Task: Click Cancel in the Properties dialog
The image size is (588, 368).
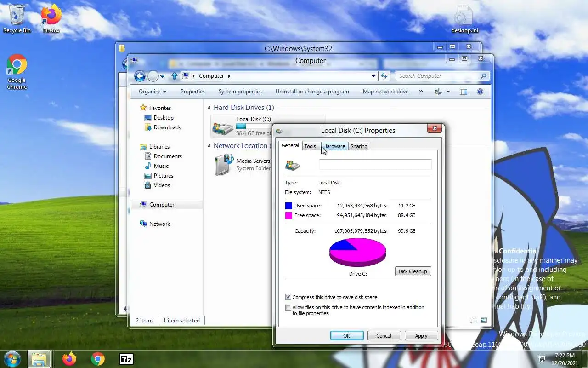Action: 384,336
